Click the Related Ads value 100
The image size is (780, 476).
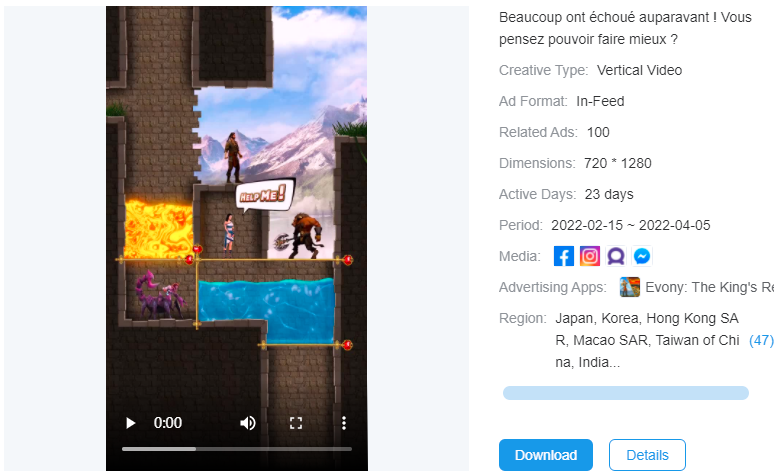598,132
